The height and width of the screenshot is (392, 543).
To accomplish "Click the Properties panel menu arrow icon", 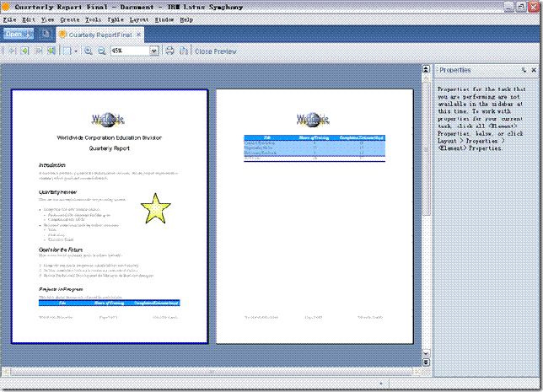I will tap(523, 70).
